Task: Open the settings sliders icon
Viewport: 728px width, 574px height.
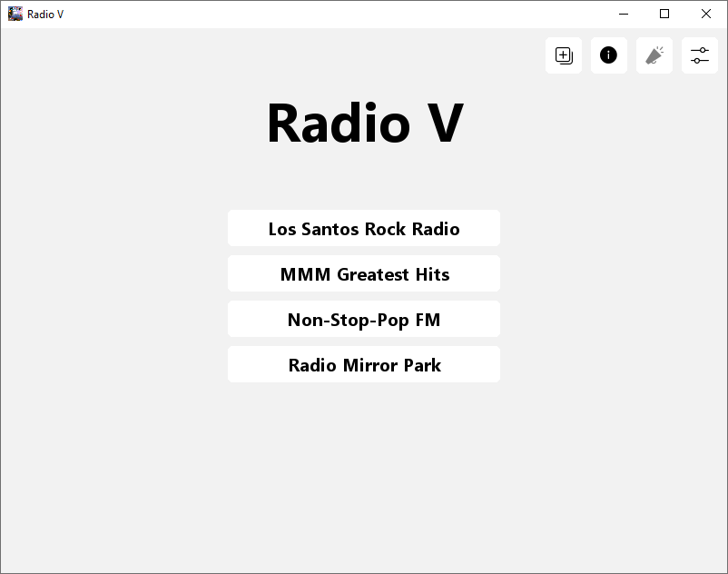Action: [x=700, y=55]
